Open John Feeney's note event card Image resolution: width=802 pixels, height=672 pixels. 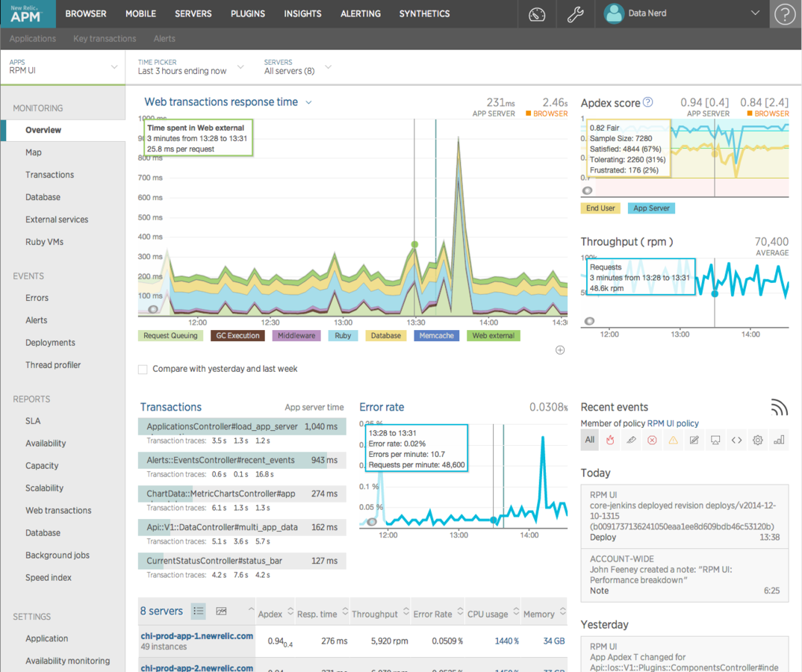(684, 575)
